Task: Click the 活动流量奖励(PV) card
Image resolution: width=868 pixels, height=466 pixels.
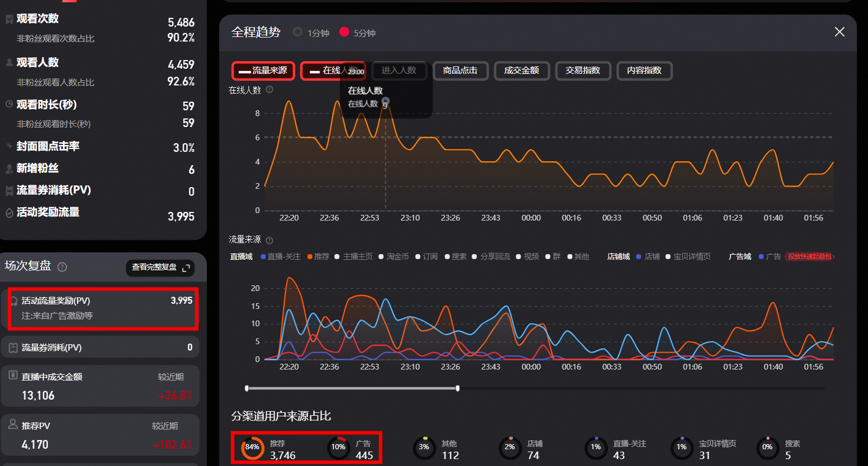Action: point(101,308)
